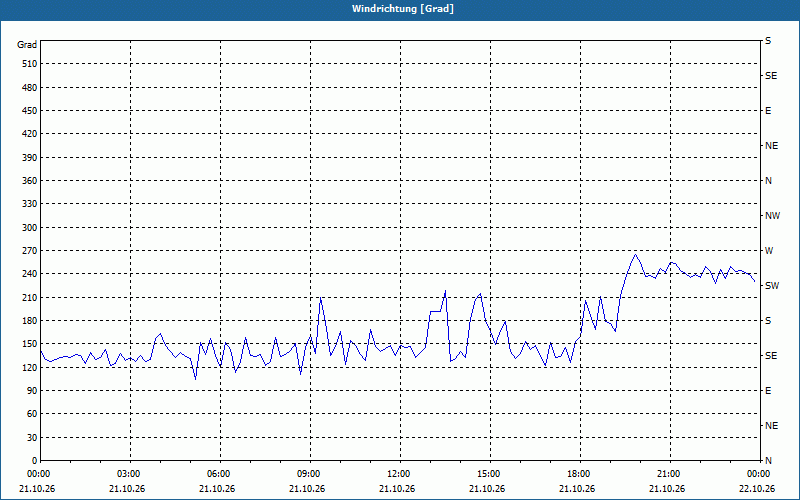Click the 09:00 time axis label
The height and width of the screenshot is (500, 800).
pyautogui.click(x=308, y=474)
